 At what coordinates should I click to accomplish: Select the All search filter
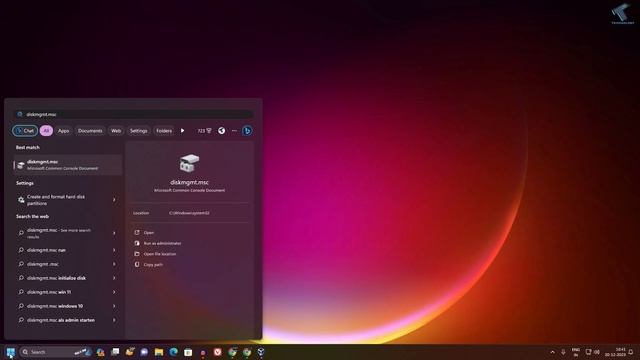click(x=46, y=131)
